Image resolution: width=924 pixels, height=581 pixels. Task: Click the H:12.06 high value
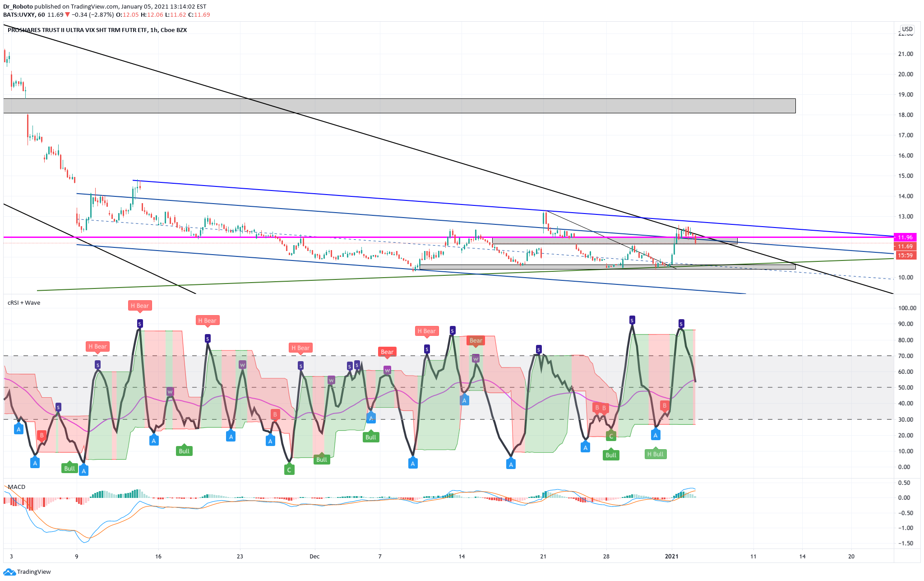coord(152,14)
